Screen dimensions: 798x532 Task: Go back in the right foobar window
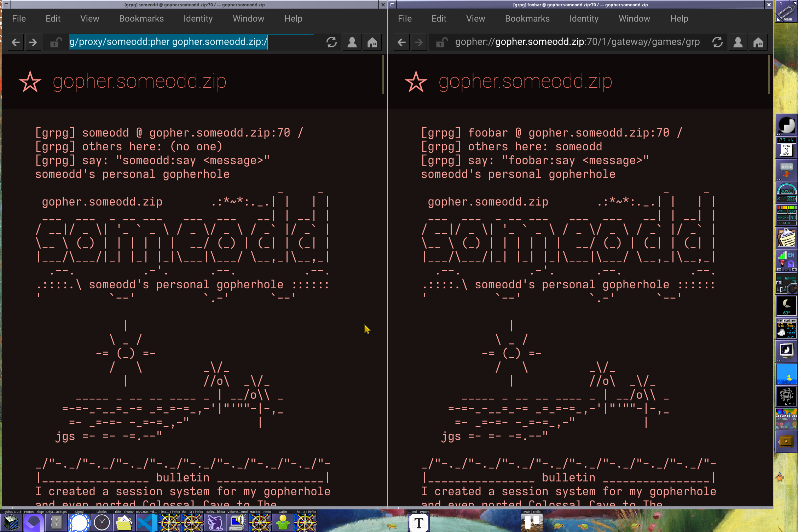(x=401, y=42)
